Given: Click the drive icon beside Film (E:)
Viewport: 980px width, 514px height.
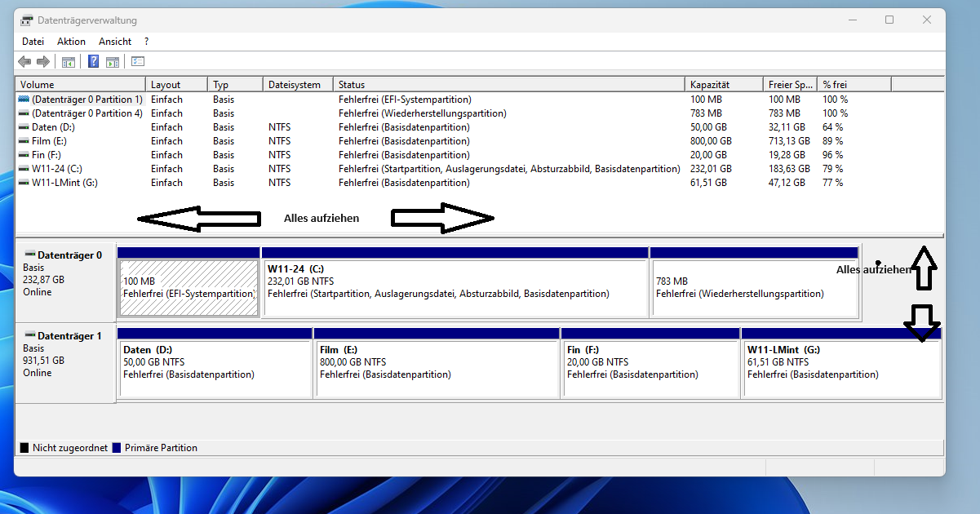Looking at the screenshot, I should pos(24,141).
